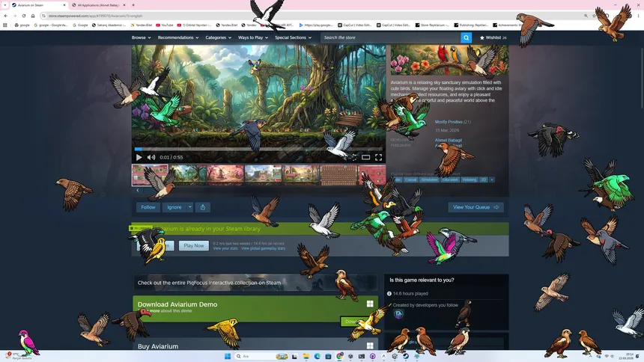Switch to All Applications browser tab
Screen dimensions: 644x362
coord(99,5)
